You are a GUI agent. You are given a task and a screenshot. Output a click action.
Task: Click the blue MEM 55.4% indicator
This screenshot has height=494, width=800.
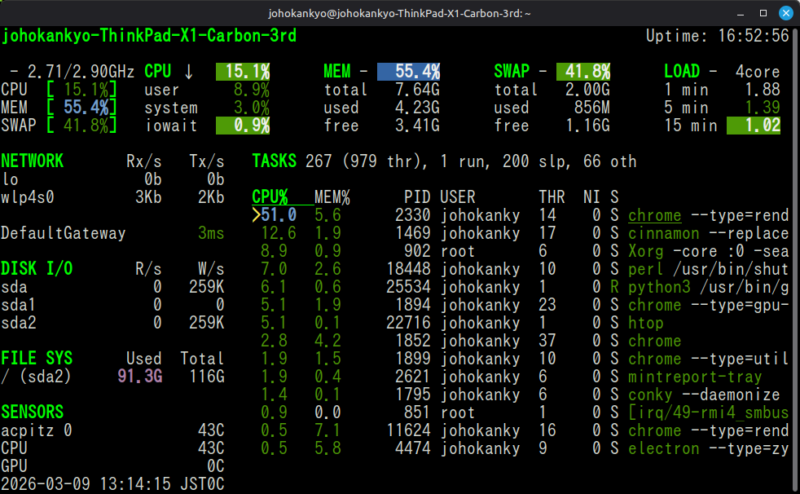tap(411, 71)
